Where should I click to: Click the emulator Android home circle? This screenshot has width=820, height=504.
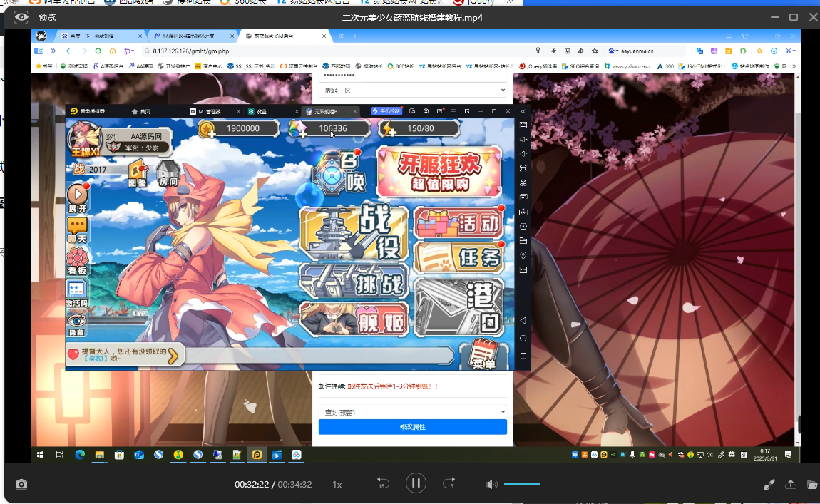point(523,339)
